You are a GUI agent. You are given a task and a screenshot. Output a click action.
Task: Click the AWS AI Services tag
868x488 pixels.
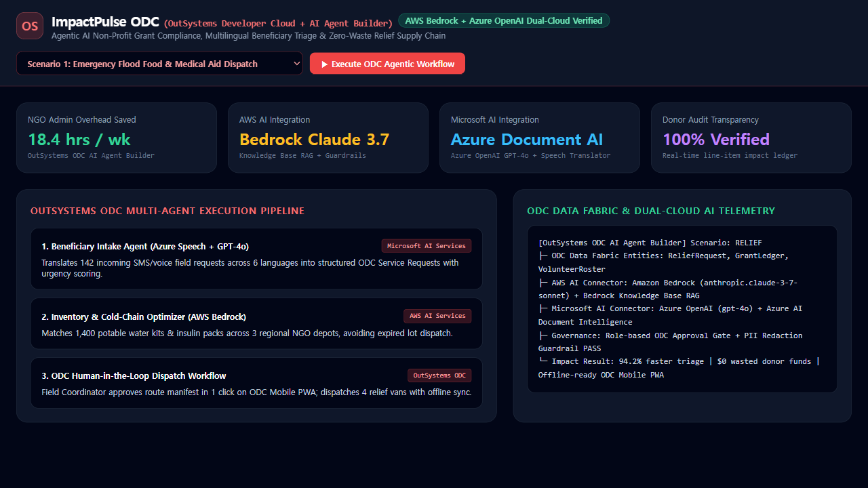click(x=437, y=316)
